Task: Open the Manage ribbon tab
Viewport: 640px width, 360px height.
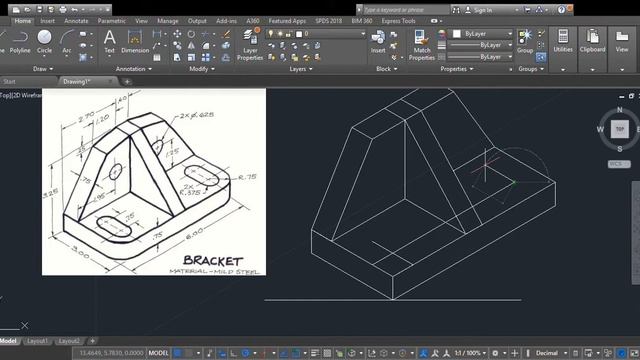Action: pyautogui.click(x=167, y=21)
